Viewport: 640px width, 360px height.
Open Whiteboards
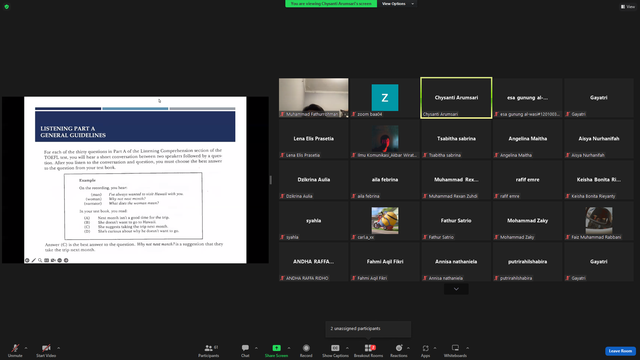(455, 350)
